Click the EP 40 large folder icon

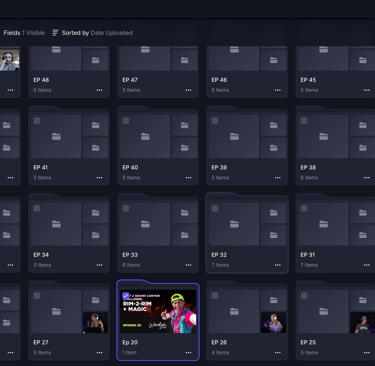coord(145,136)
